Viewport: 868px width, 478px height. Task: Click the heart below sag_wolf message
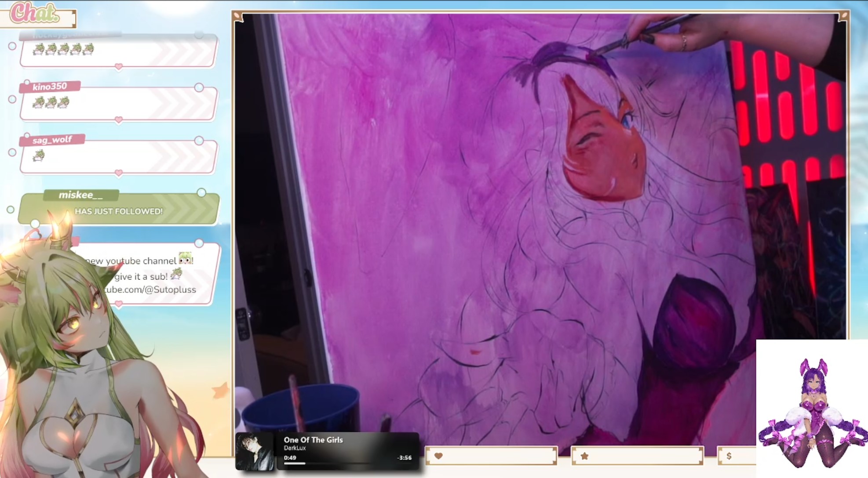click(x=118, y=173)
